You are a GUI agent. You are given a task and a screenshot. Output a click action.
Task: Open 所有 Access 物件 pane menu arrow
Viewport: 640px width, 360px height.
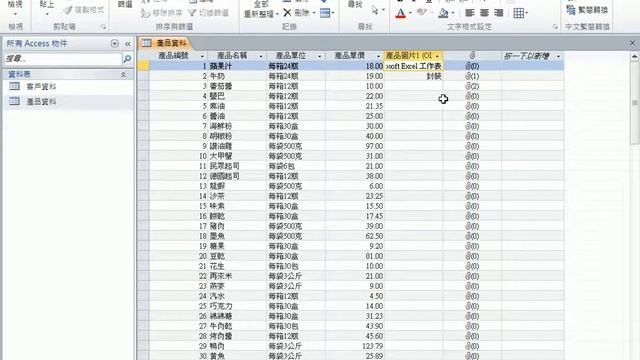click(x=115, y=44)
